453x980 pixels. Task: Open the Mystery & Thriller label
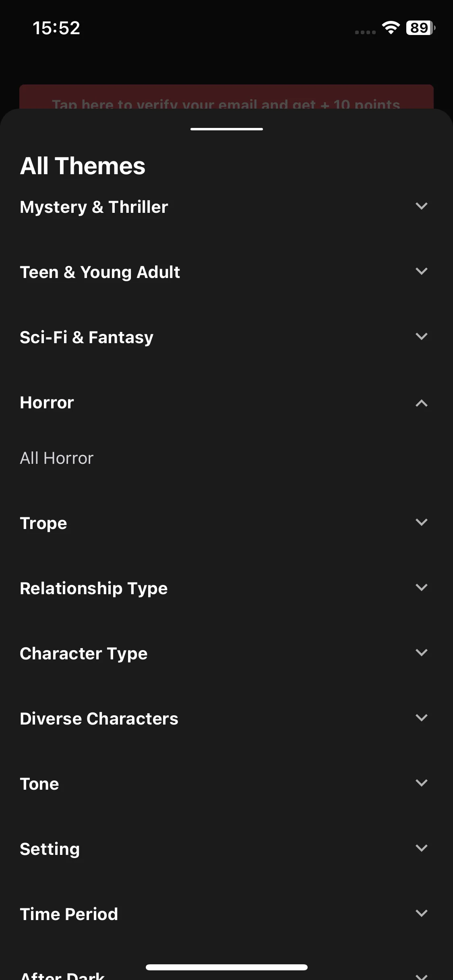pos(94,207)
